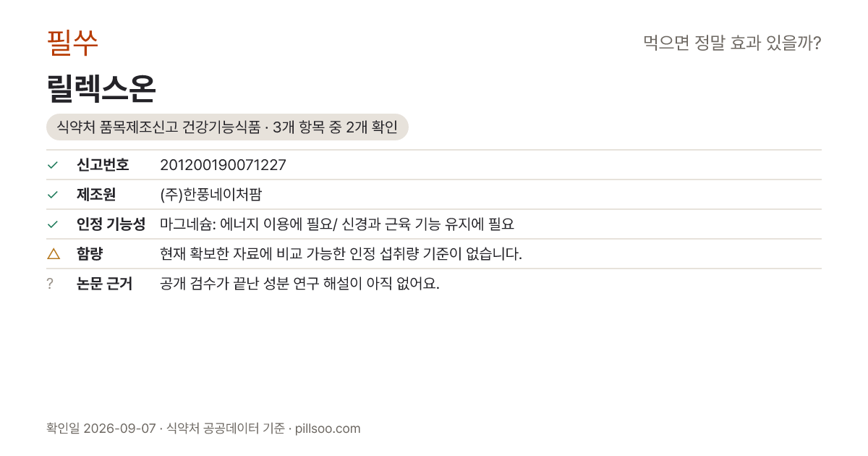The image size is (868, 456).
Task: Click the green checkmark beside 신고번호
Action: coord(52,165)
